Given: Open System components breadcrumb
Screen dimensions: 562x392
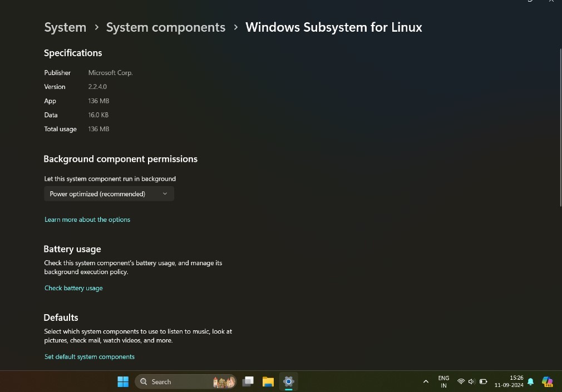Looking at the screenshot, I should tap(166, 27).
